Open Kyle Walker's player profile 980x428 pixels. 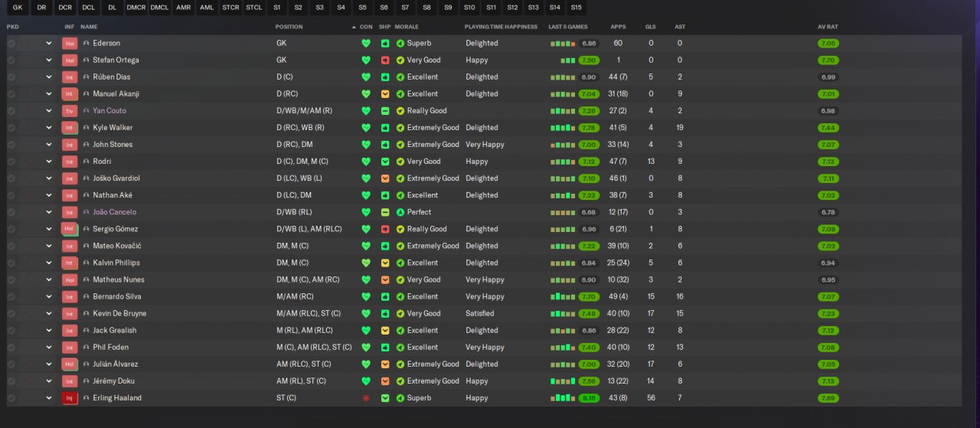tap(113, 128)
